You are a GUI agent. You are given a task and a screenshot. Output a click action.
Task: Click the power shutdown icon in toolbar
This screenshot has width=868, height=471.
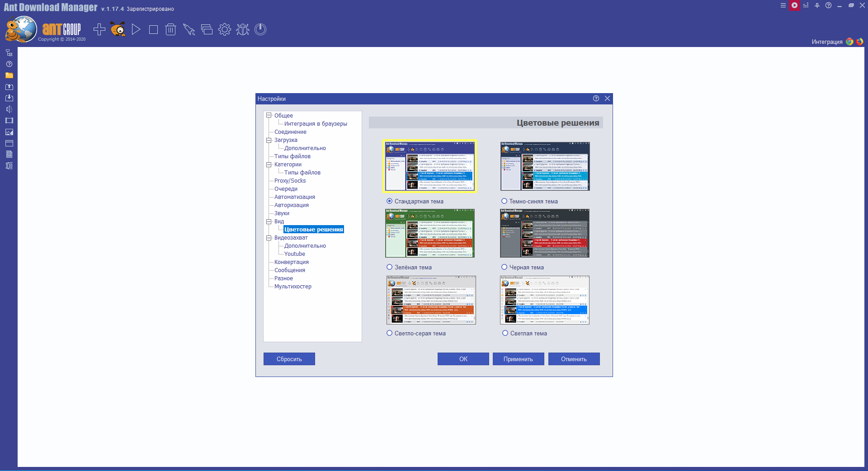tap(260, 30)
